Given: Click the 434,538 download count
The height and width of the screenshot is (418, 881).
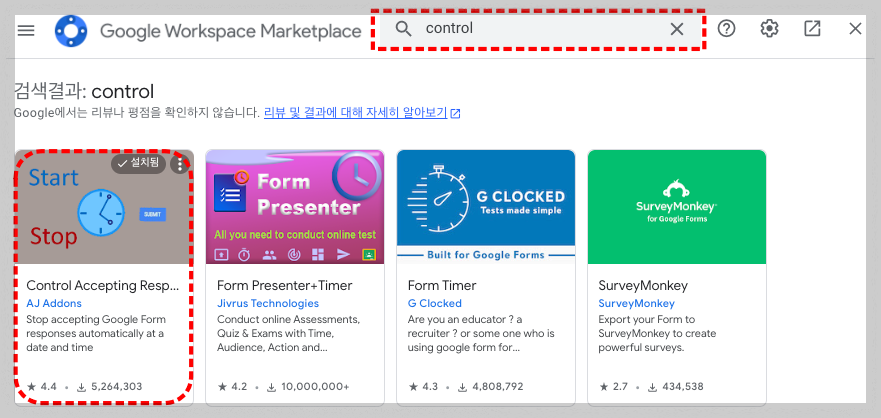Looking at the screenshot, I should click(x=676, y=387).
